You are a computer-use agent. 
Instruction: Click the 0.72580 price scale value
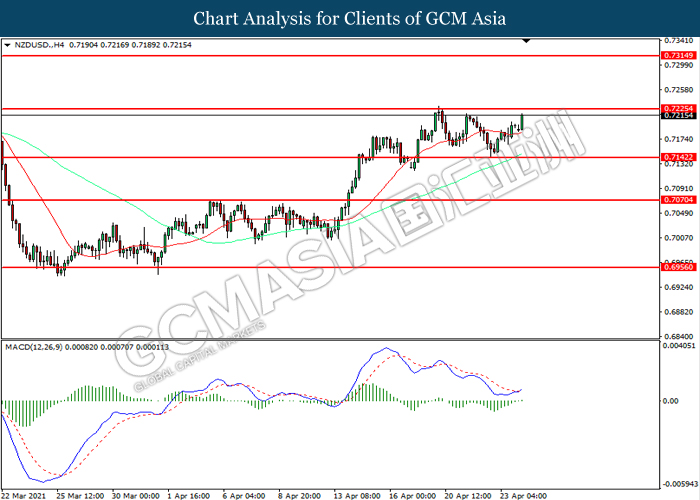tap(679, 90)
